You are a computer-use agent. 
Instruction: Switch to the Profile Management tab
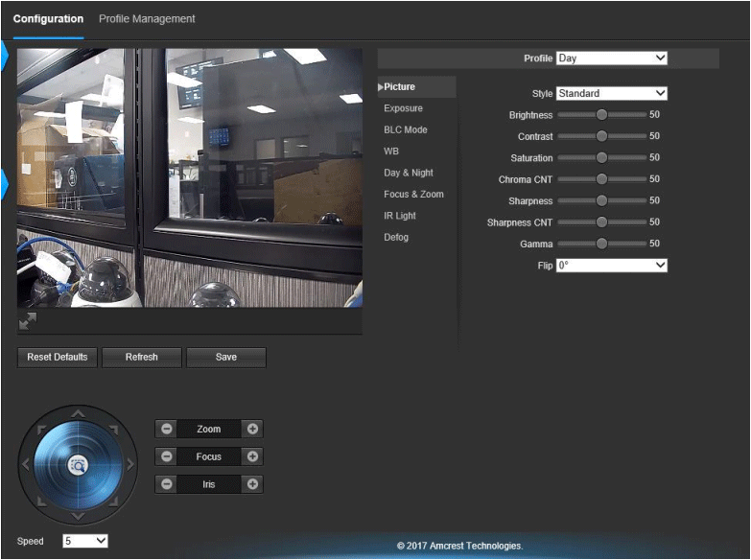pyautogui.click(x=147, y=18)
